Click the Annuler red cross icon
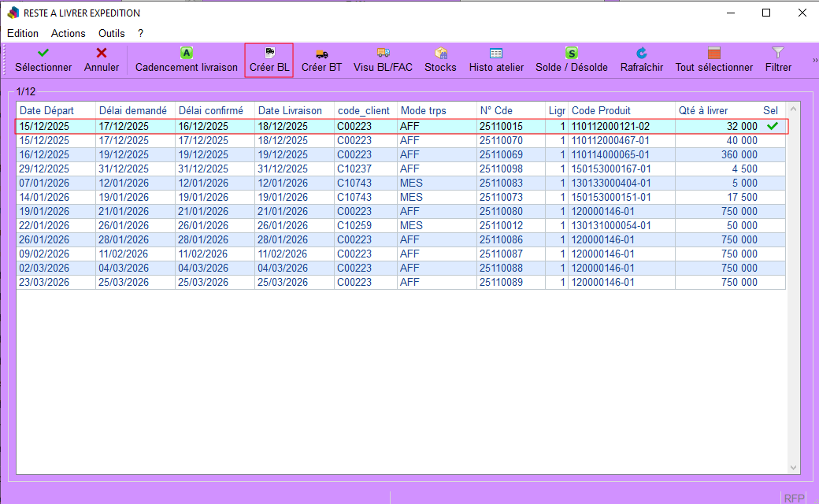 (x=102, y=54)
